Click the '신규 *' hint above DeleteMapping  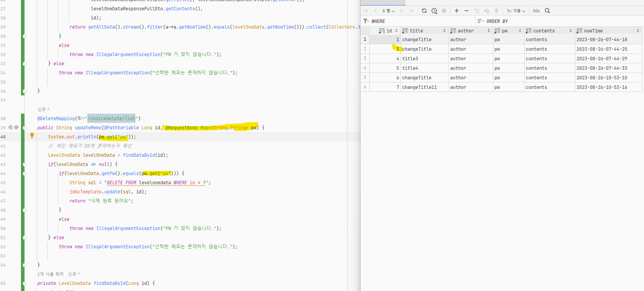(x=43, y=109)
